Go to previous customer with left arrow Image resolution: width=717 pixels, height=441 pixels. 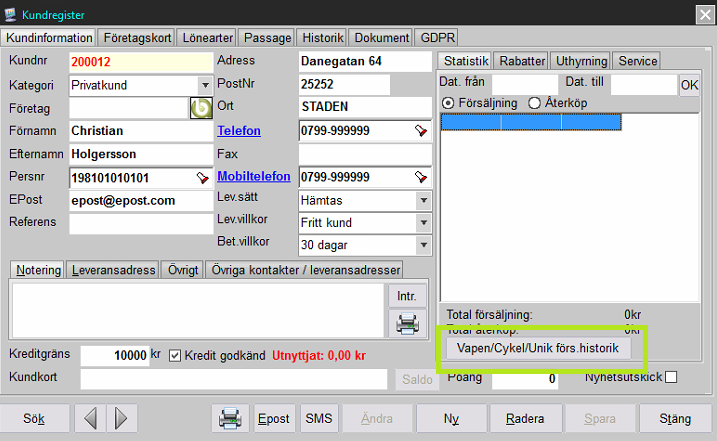tap(91, 417)
